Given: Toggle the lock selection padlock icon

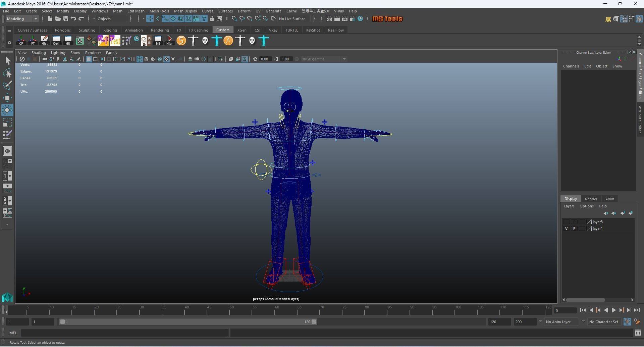Looking at the screenshot, I should coord(212,19).
